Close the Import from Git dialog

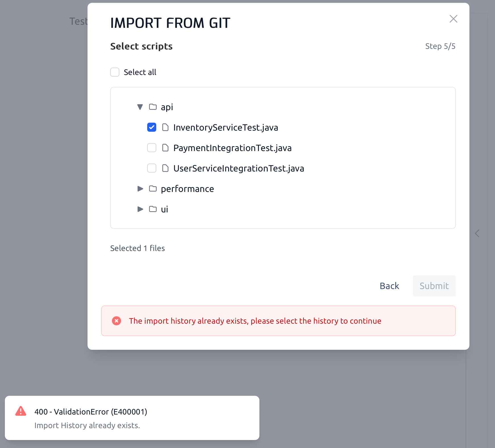(454, 19)
